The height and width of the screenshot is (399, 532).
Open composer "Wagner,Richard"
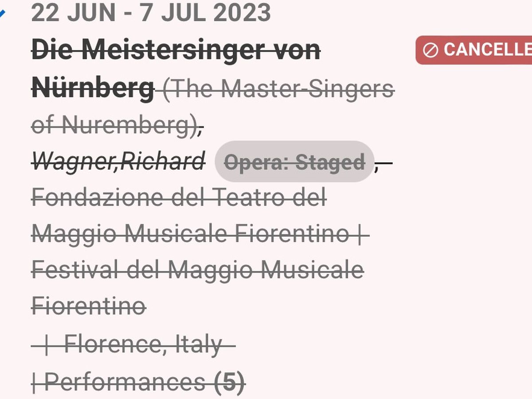coord(119,161)
